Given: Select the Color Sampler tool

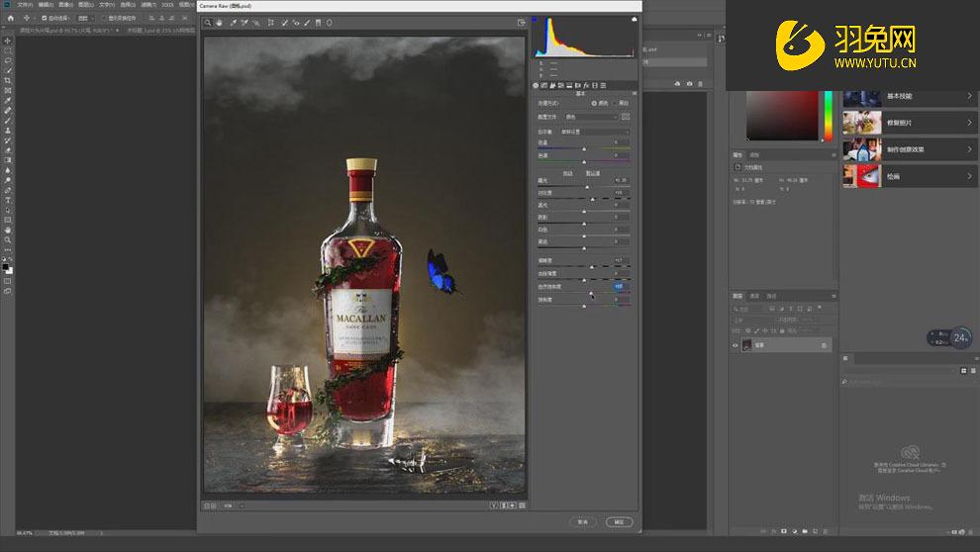Looking at the screenshot, I should click(x=245, y=23).
